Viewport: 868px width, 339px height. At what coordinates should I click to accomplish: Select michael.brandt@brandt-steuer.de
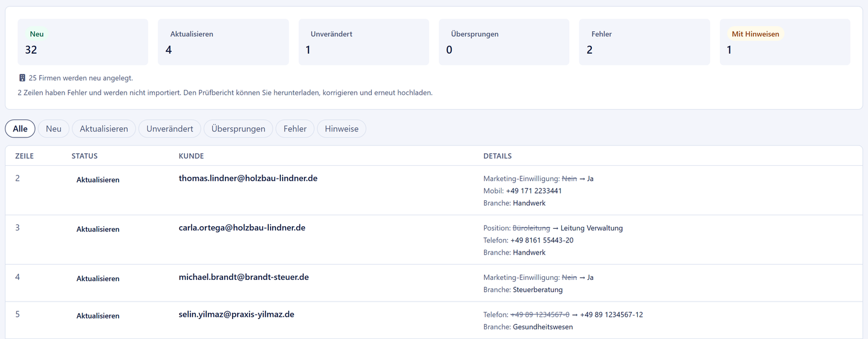(x=244, y=277)
